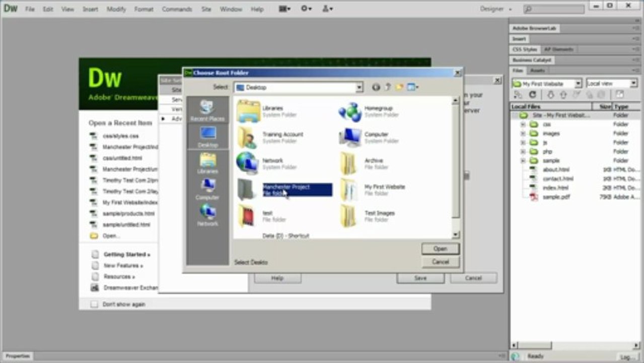
Task: Expand the images folder in Files panel
Action: (x=523, y=133)
